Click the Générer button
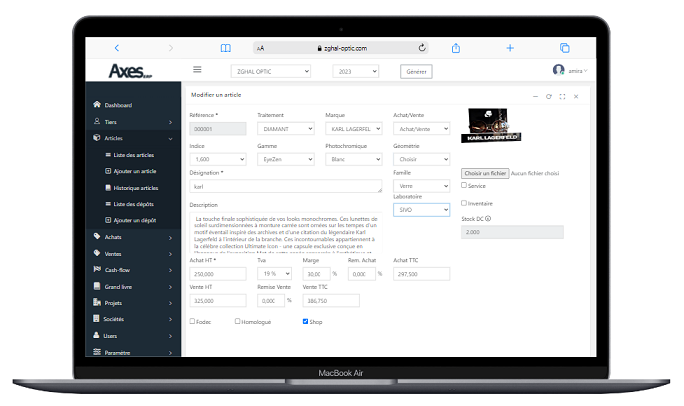 click(x=416, y=72)
